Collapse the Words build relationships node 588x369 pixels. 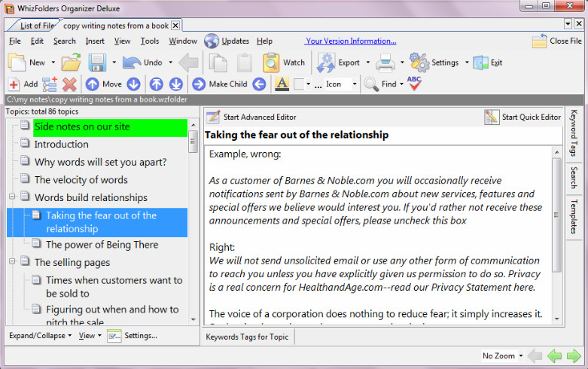[12, 197]
